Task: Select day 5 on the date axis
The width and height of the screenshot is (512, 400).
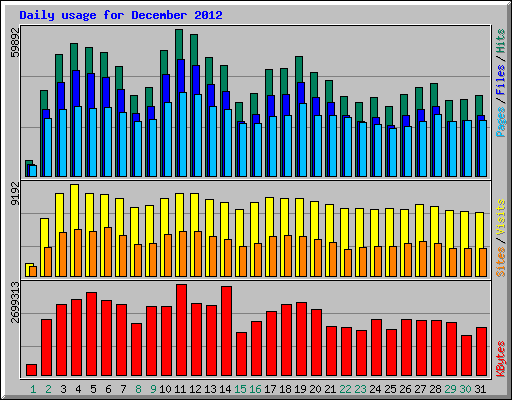Action: click(x=93, y=389)
